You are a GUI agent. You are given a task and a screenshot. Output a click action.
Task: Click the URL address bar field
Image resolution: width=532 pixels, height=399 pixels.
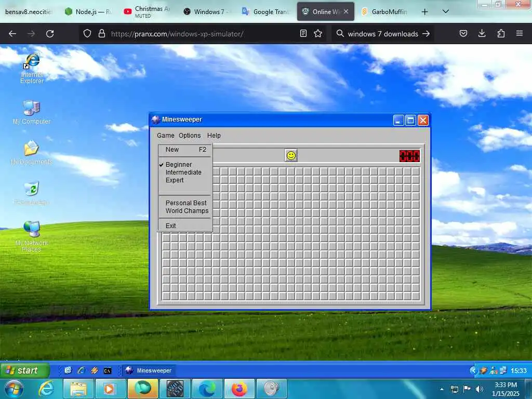204,34
